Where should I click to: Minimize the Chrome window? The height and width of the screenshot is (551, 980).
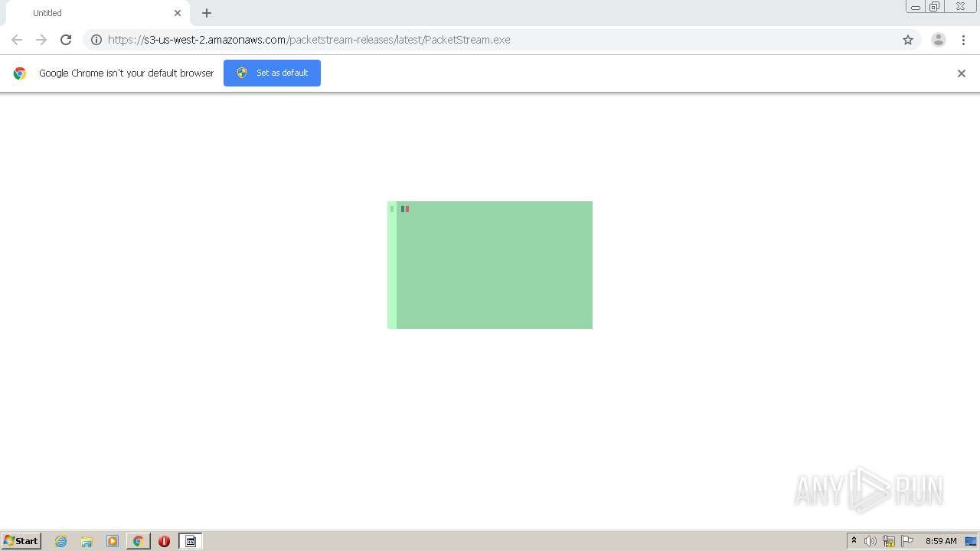916,7
